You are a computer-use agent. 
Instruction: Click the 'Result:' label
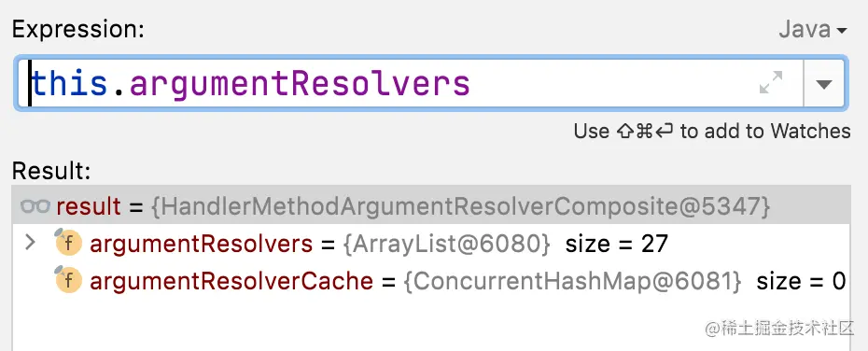[51, 171]
